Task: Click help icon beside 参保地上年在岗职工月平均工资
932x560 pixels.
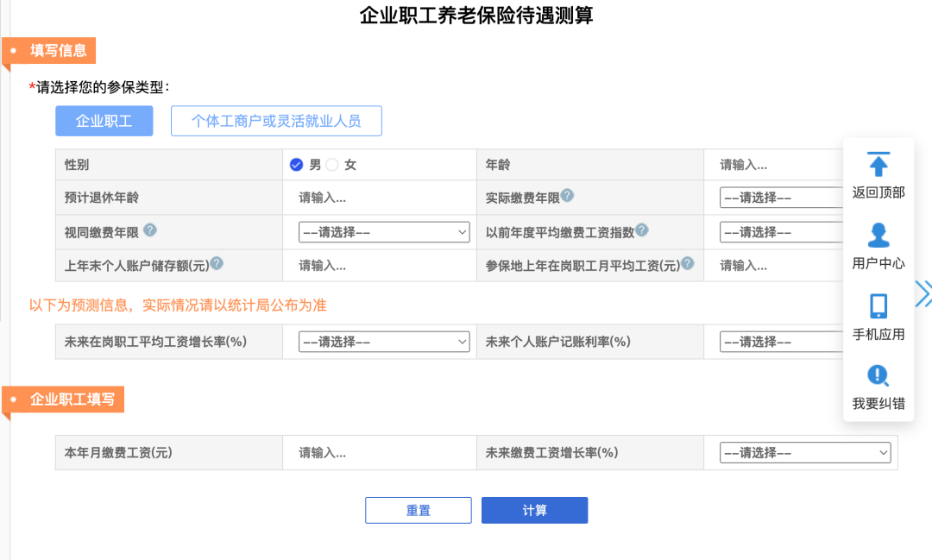Action: point(688,263)
